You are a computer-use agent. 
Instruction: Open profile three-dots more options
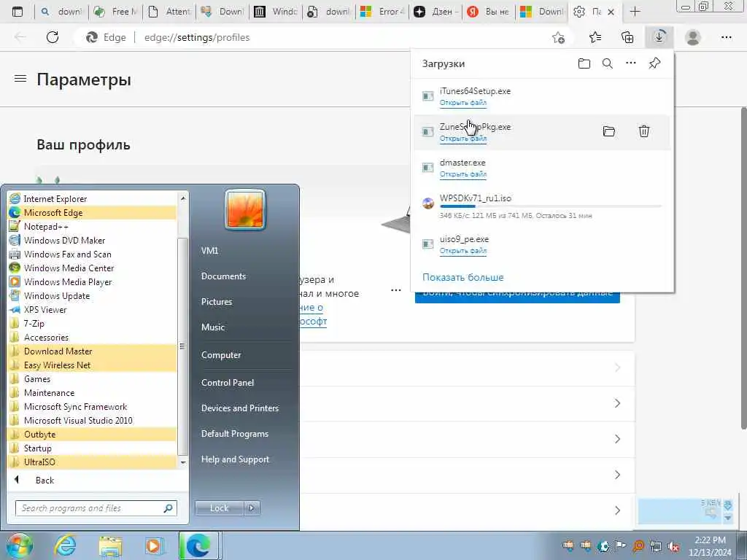[395, 290]
